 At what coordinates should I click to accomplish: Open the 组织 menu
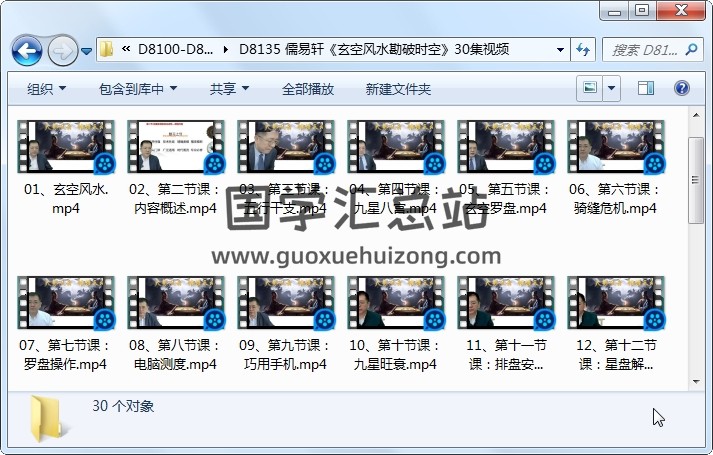point(46,89)
